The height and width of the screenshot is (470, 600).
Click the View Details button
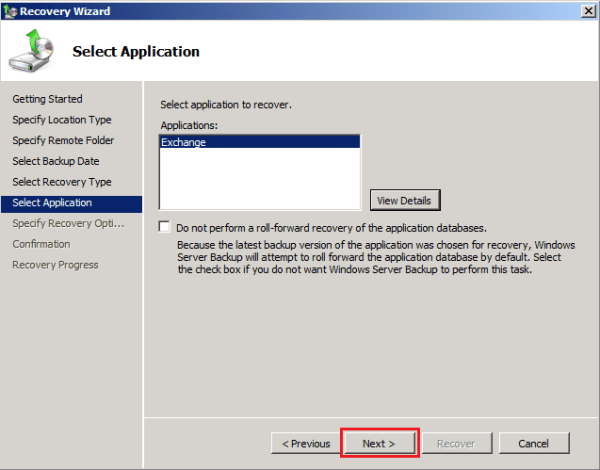[405, 200]
